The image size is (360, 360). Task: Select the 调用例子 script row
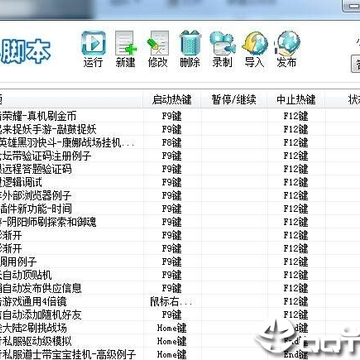[x=180, y=262]
